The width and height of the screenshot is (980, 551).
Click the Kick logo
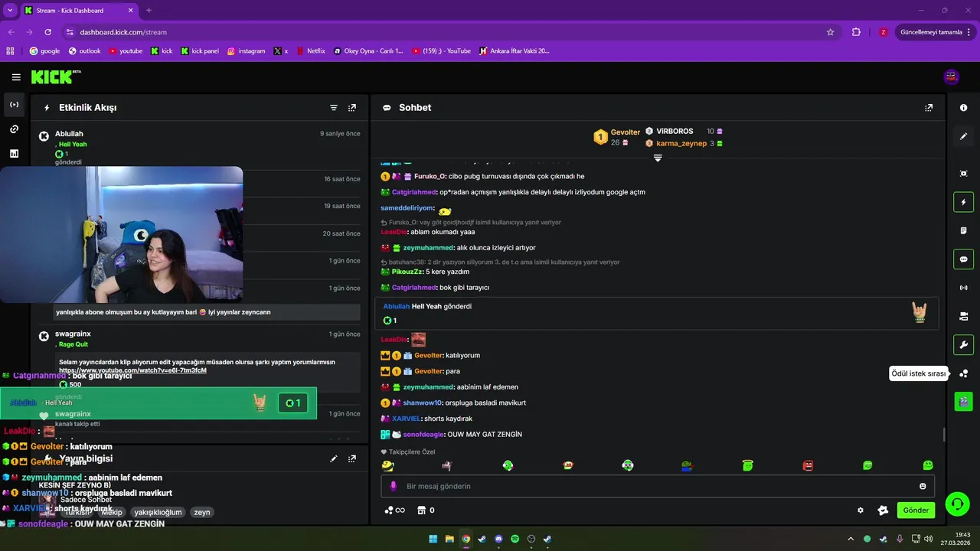pyautogui.click(x=55, y=77)
